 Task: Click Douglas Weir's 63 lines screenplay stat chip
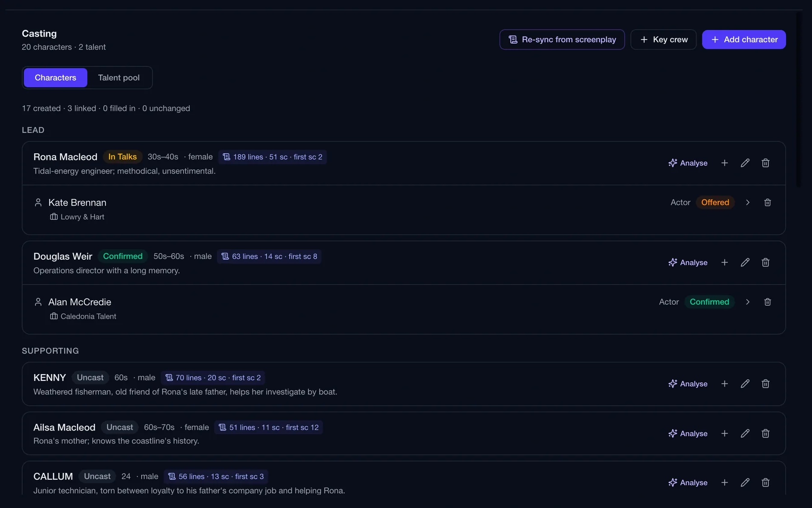(269, 256)
